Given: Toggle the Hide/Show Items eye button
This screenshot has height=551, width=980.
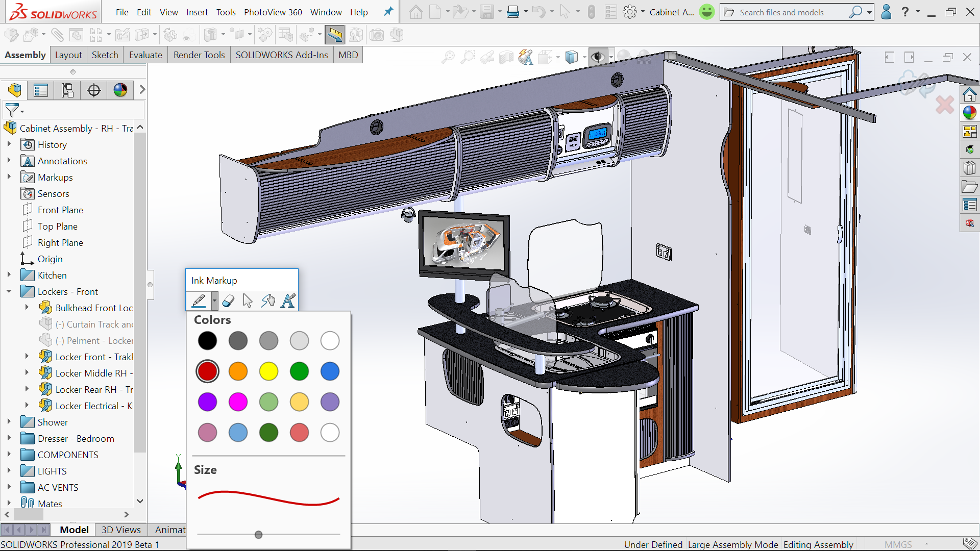Looking at the screenshot, I should pyautogui.click(x=597, y=57).
